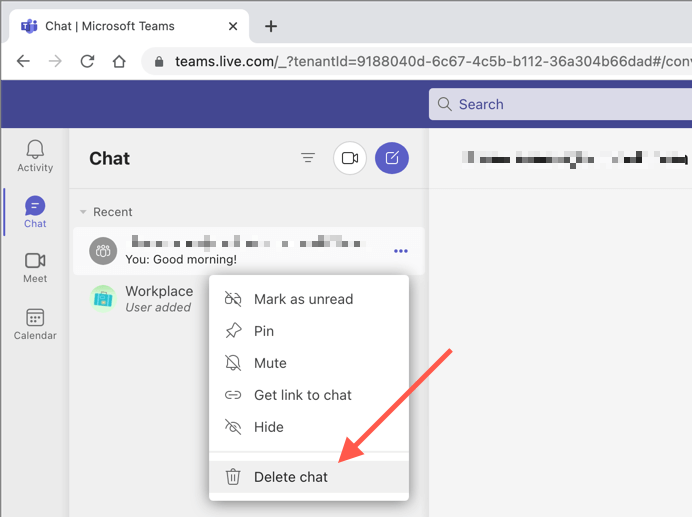692x517 pixels.
Task: Choose Mute from the context menu
Action: 309,363
